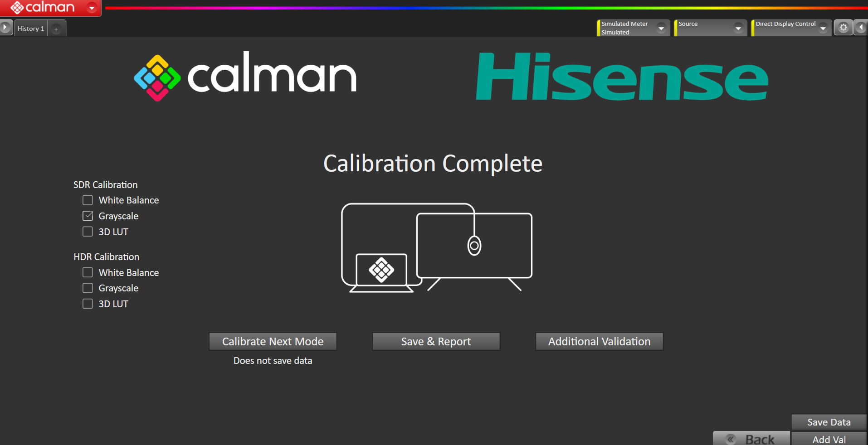868x445 pixels.
Task: Click the Save & Report button
Action: 436,342
